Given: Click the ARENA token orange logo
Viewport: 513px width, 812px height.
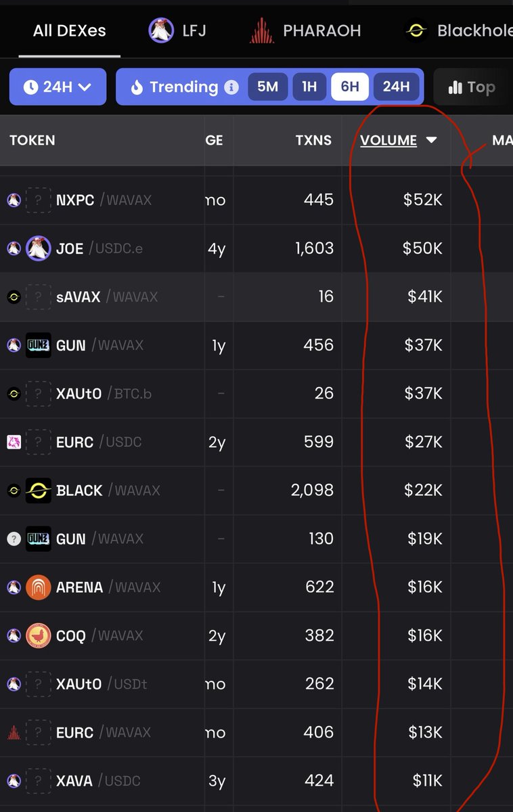Looking at the screenshot, I should [x=39, y=587].
